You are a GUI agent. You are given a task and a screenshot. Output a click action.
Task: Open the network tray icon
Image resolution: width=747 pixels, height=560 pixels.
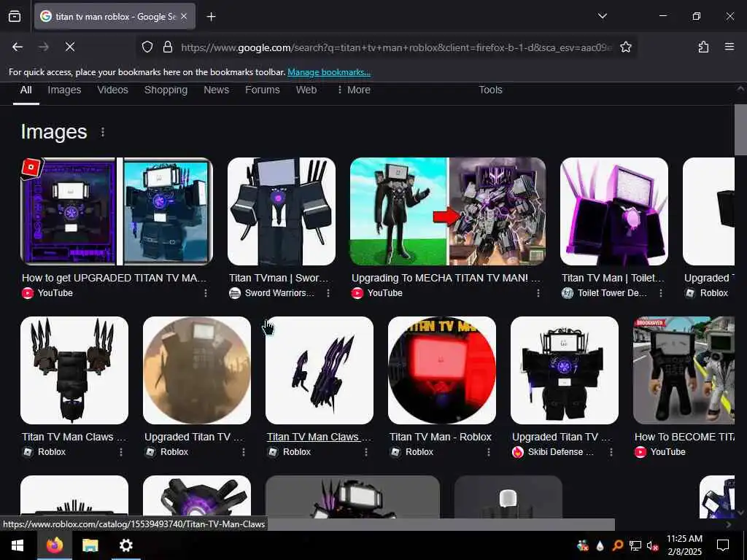(x=635, y=545)
